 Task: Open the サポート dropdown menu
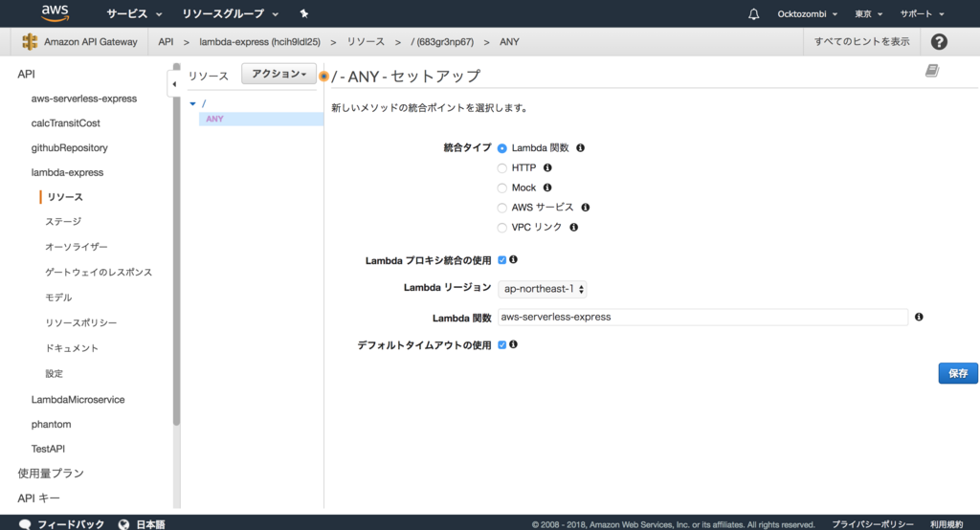[x=922, y=13]
